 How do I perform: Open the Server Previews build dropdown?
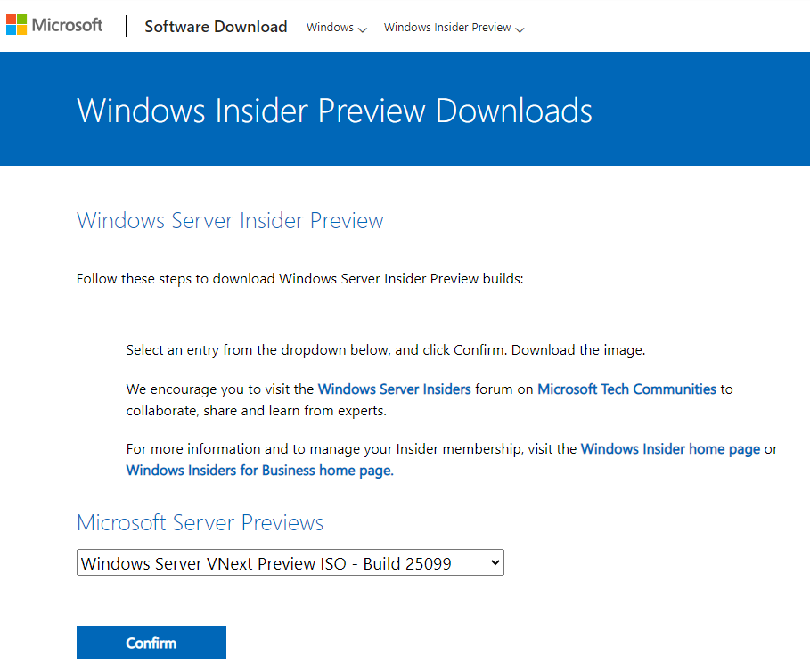click(x=290, y=562)
